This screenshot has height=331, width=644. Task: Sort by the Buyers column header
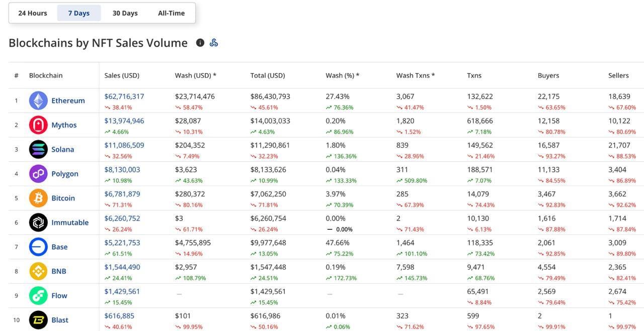(x=548, y=76)
